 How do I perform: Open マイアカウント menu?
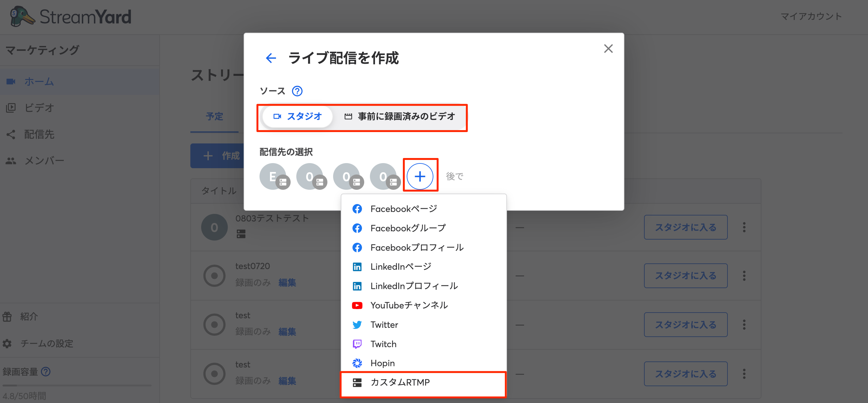pos(811,16)
